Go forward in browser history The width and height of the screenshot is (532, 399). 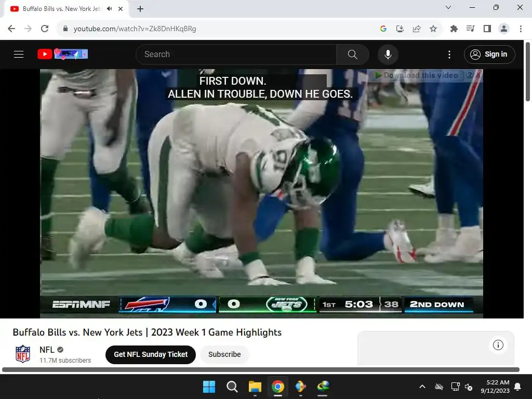[x=28, y=29]
